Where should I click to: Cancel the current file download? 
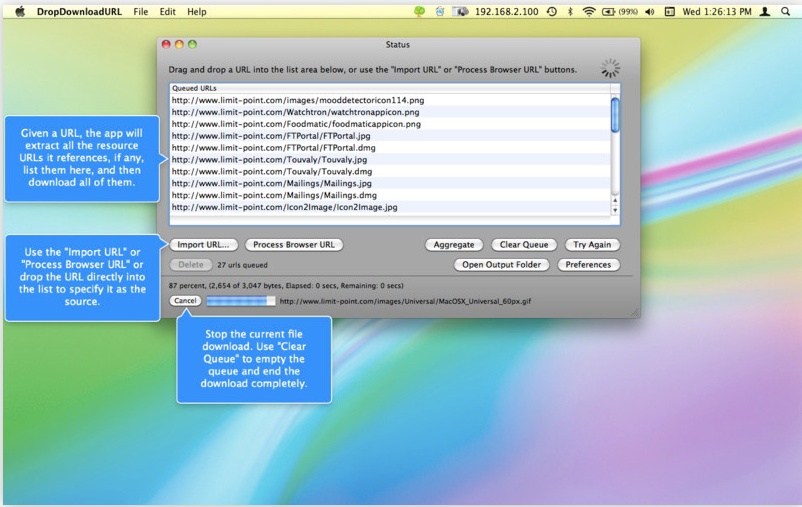tap(185, 301)
